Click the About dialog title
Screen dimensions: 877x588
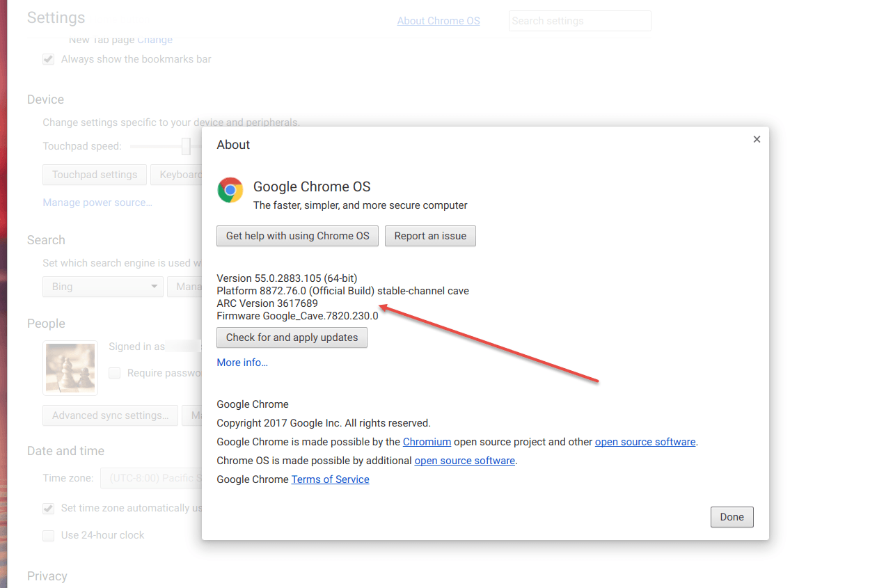(x=233, y=145)
